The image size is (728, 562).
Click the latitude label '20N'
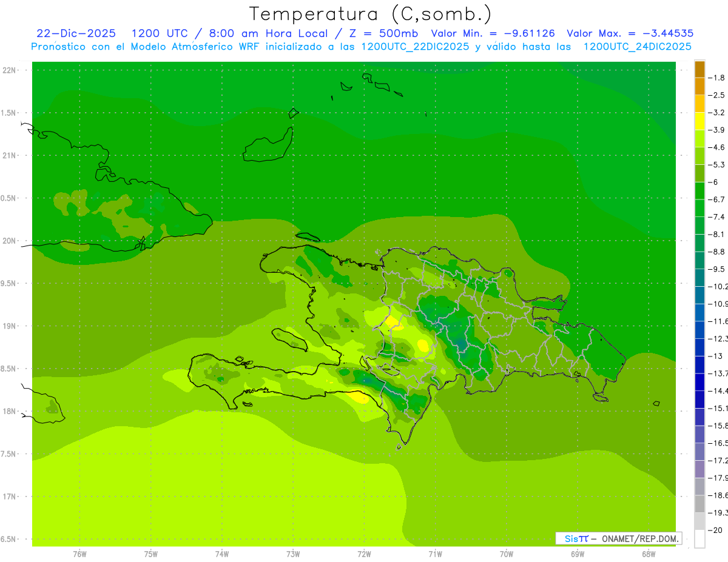(x=10, y=241)
